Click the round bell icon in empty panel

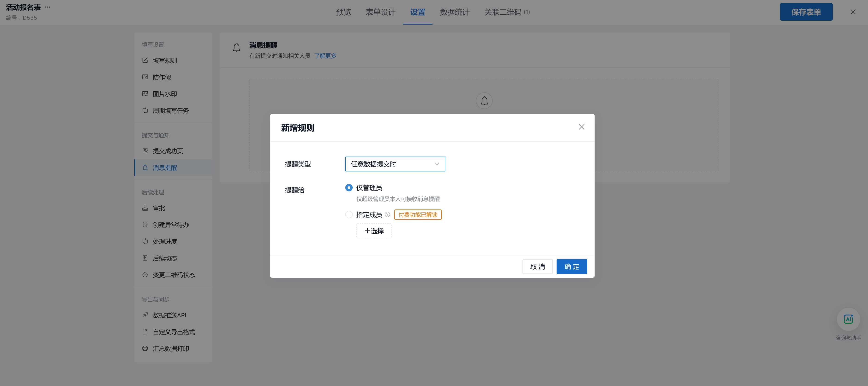[x=484, y=100]
